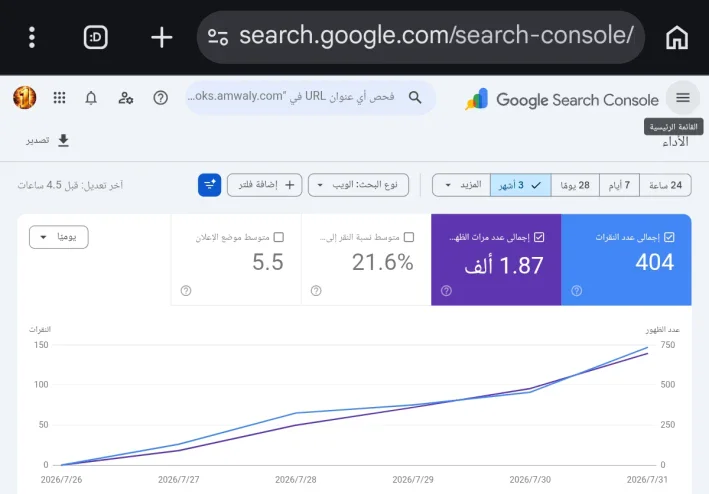Select the 7 days date tab
This screenshot has width=709, height=494.
click(619, 185)
